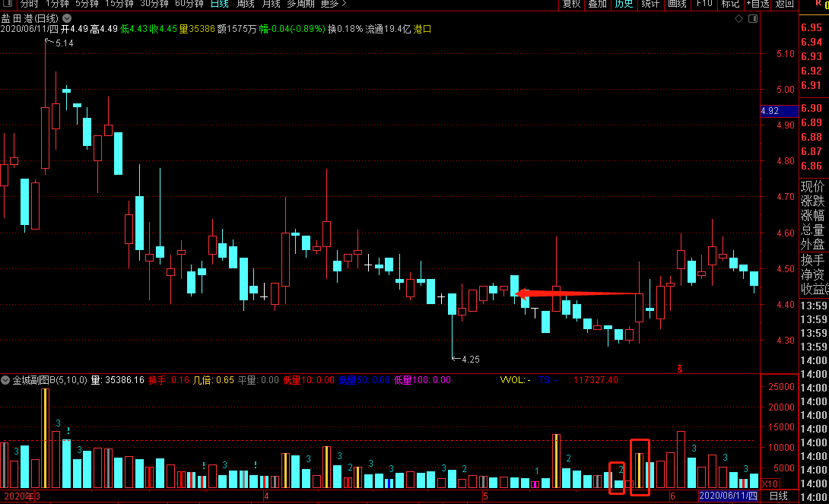This screenshot has width=829, height=504.
Task: Switch to the 60分钟 period
Action: 189,4
